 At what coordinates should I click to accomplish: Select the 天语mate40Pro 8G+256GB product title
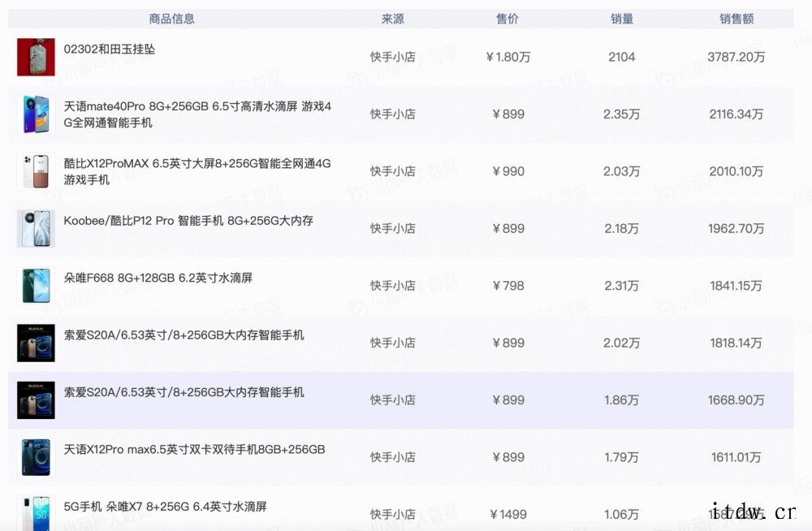197,114
